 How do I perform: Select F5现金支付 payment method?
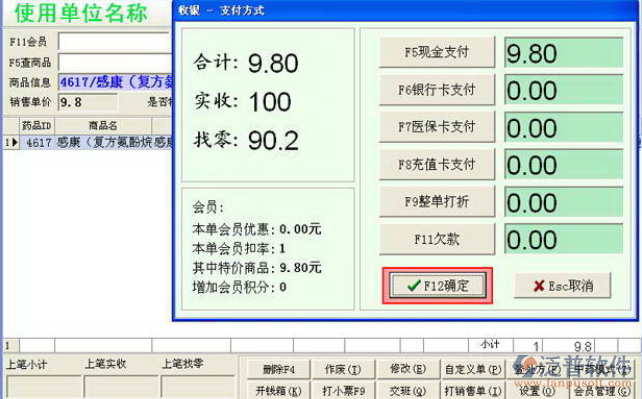click(437, 52)
